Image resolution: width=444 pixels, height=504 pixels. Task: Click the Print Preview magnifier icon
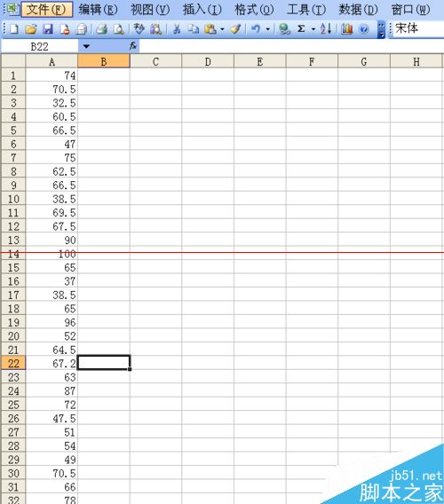tap(119, 29)
